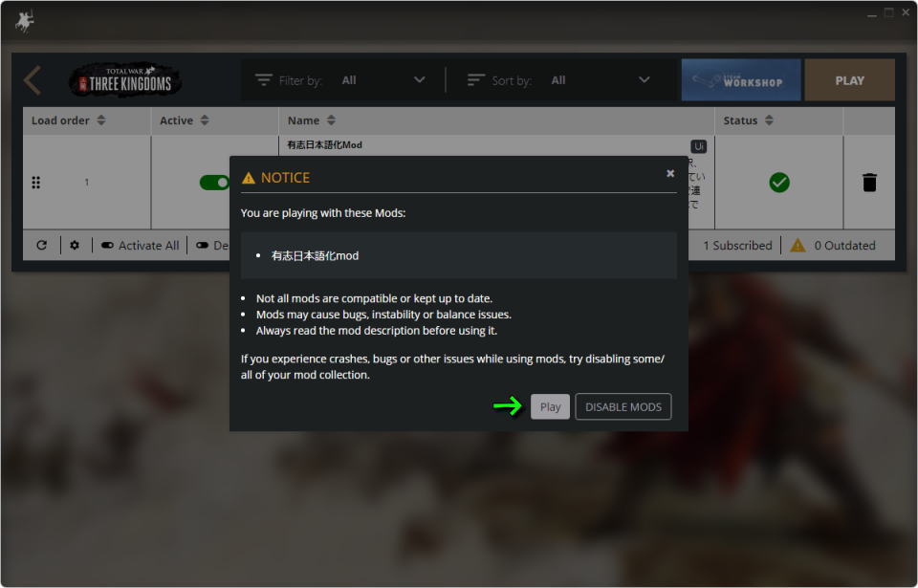Open the Steam Workshop button
The image size is (918, 588).
(x=739, y=80)
